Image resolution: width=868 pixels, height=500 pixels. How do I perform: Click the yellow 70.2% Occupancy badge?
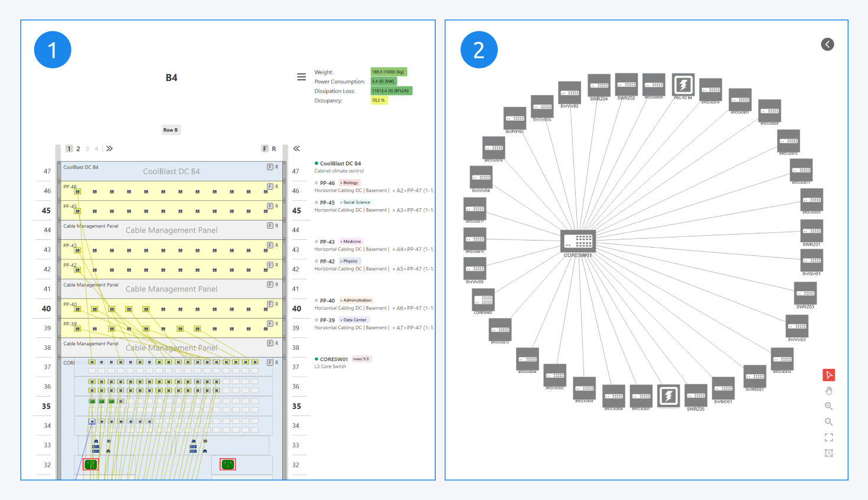[378, 100]
